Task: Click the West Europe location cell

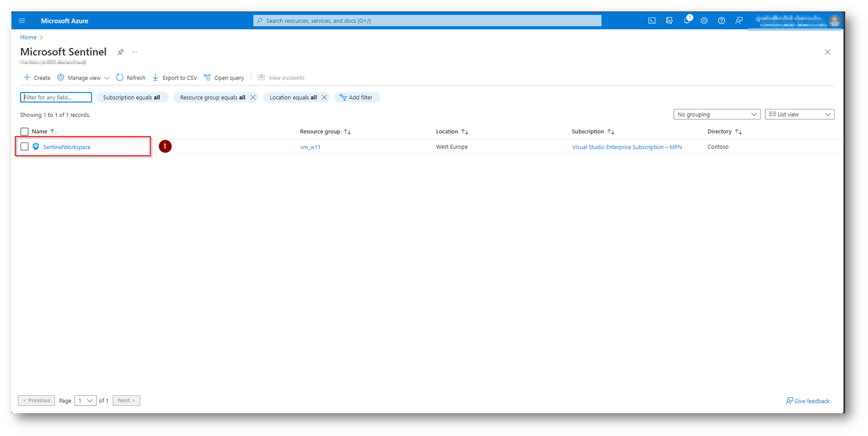Action: click(x=451, y=147)
